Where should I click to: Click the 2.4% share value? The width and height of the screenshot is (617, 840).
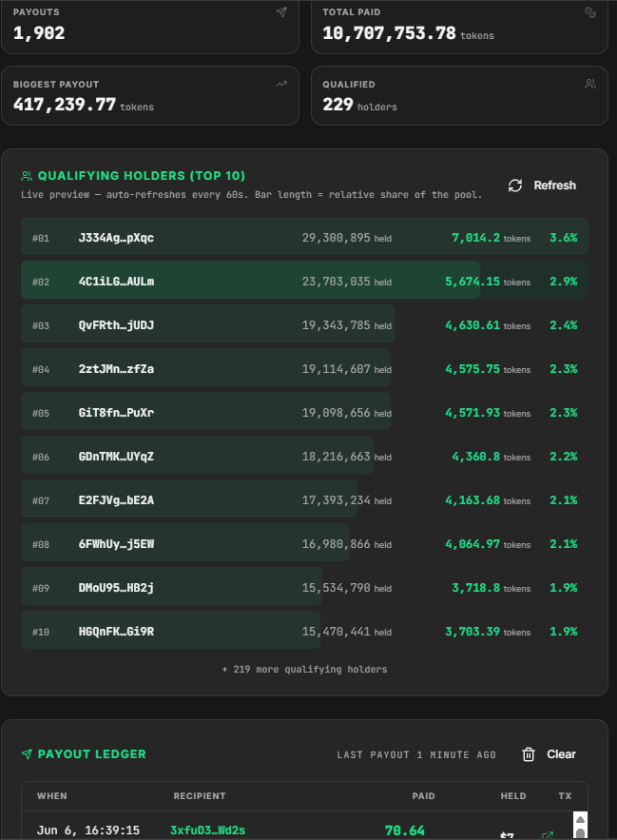(564, 325)
